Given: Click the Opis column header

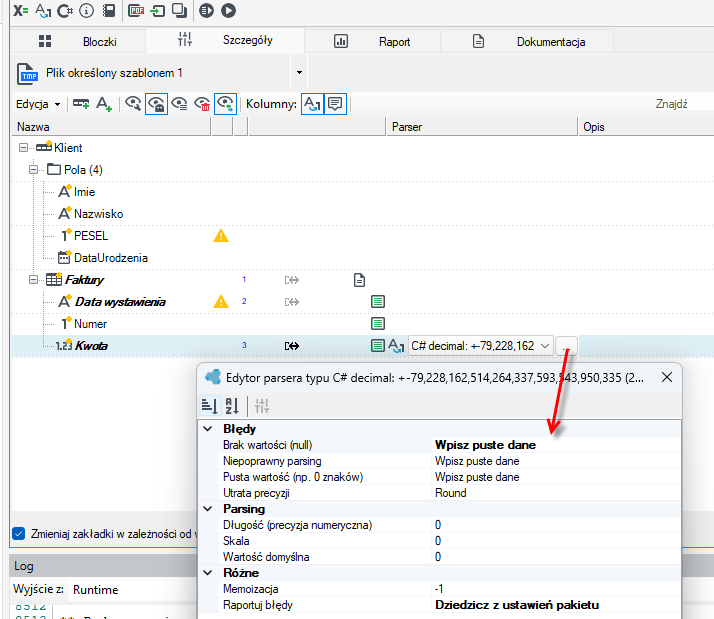Looking at the screenshot, I should click(647, 127).
